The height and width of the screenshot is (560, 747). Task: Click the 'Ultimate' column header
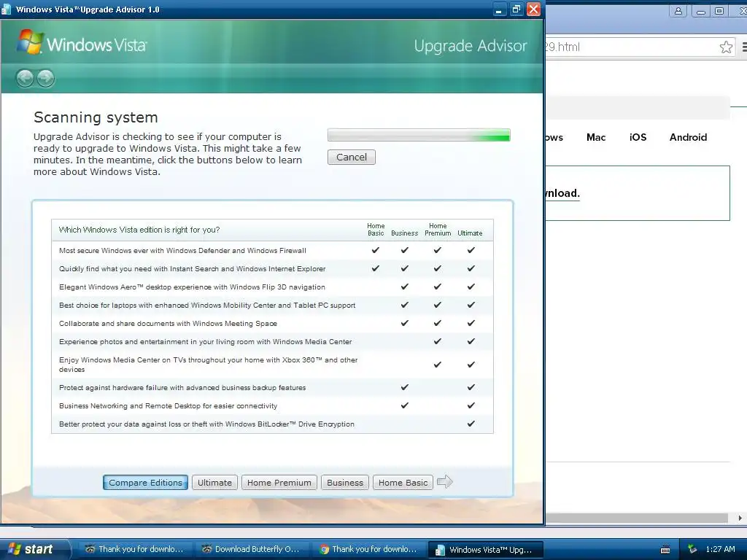[471, 233]
